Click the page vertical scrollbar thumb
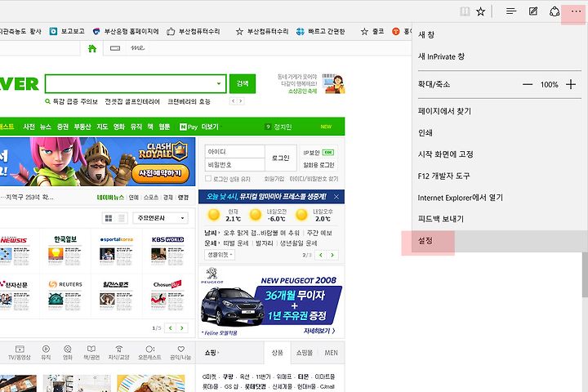 tap(585, 274)
